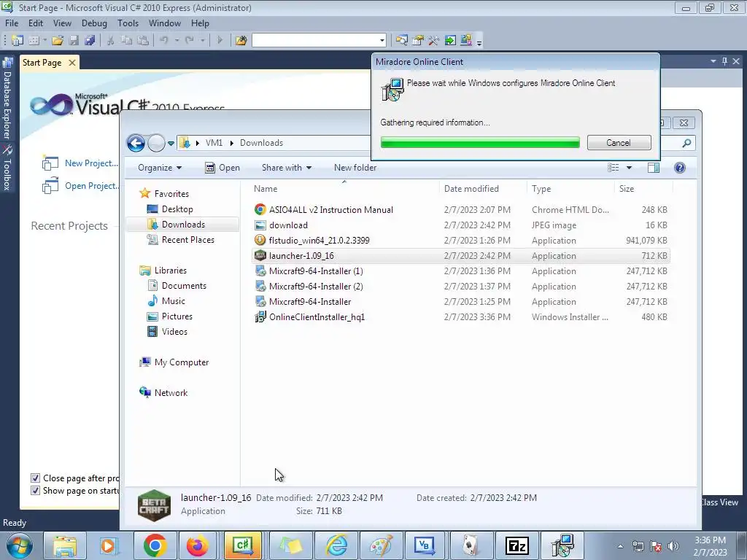Image resolution: width=747 pixels, height=560 pixels.
Task: Select Desktop in the Favorites list
Action: point(177,209)
